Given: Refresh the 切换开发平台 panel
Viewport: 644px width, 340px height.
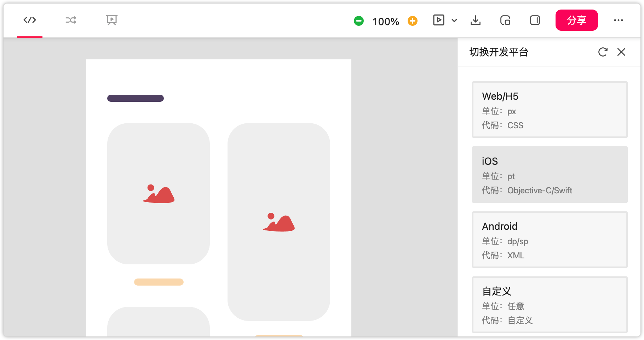Looking at the screenshot, I should point(603,52).
